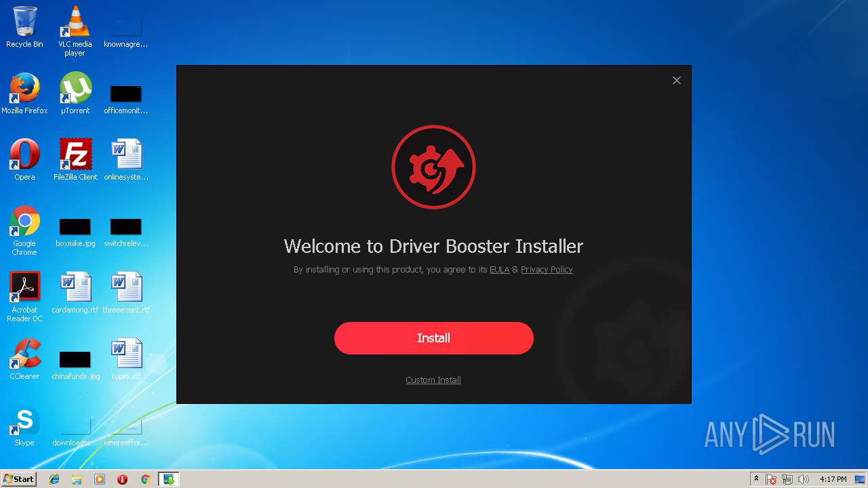The image size is (868, 488).
Task: Click the 4:17 PM taskbar clock
Action: pyautogui.click(x=833, y=479)
